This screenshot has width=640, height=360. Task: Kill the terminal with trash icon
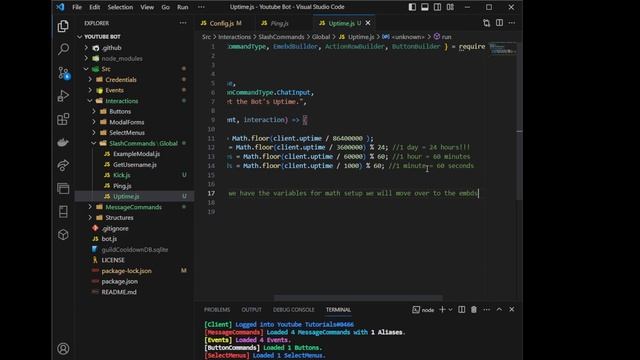click(474, 309)
